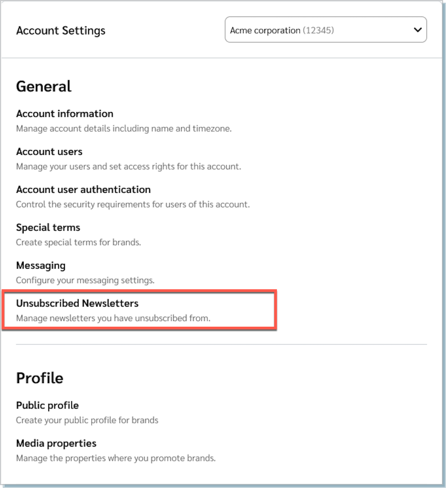Open Unsubscribed Newsletters

[77, 303]
